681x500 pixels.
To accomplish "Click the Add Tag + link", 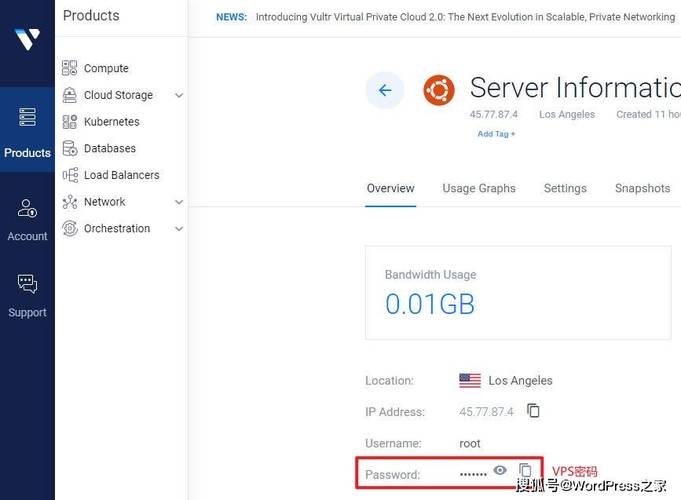I will [496, 134].
